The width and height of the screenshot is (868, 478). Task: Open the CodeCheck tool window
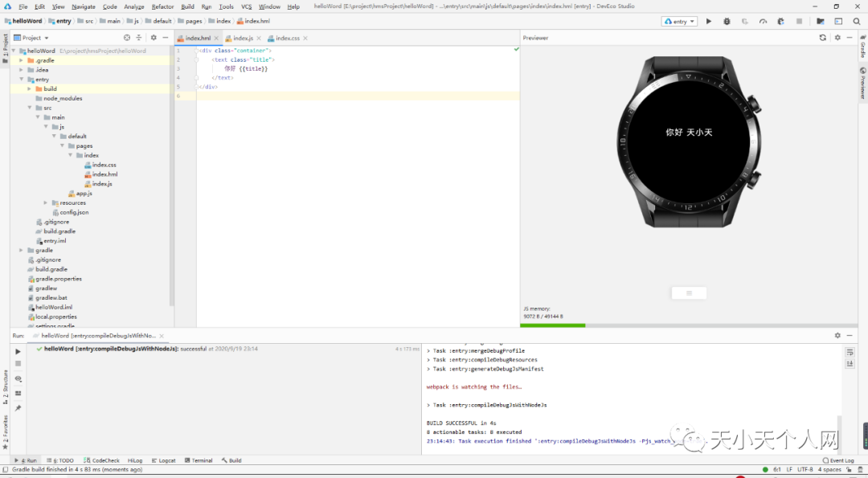pos(101,460)
